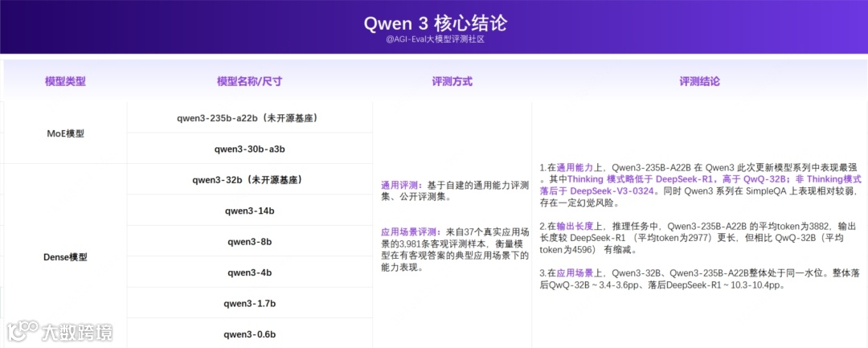868x348 pixels.
Task: Click the 'Dense模型' cell
Action: coord(65,257)
